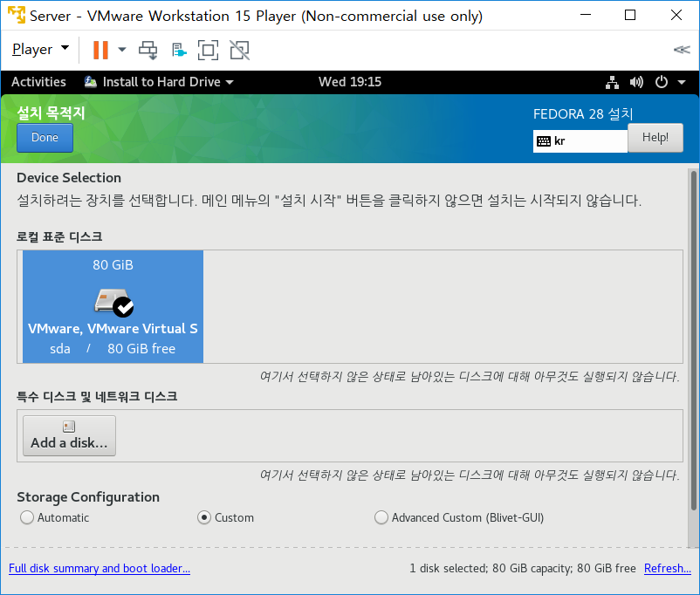Toggle Unity mode icon

click(x=240, y=50)
